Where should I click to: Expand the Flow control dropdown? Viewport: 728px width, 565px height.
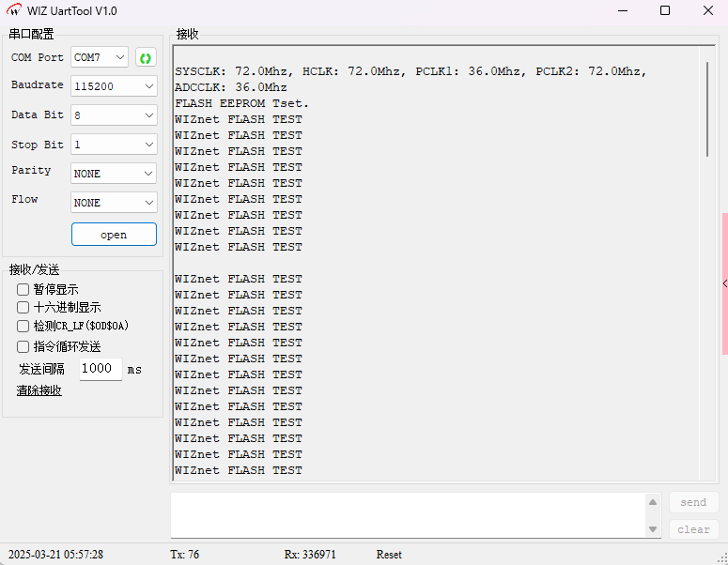pyautogui.click(x=114, y=203)
